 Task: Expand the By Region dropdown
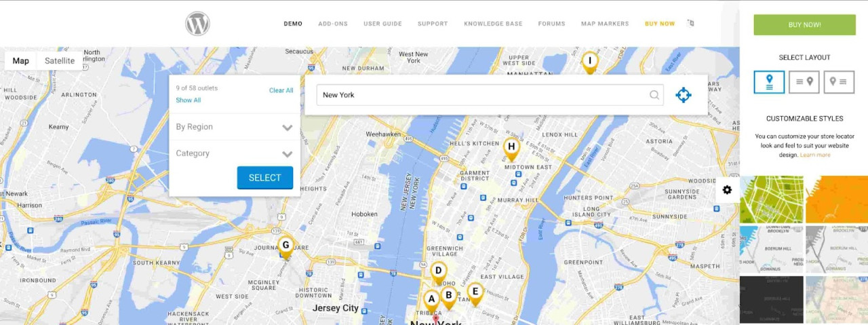(235, 127)
